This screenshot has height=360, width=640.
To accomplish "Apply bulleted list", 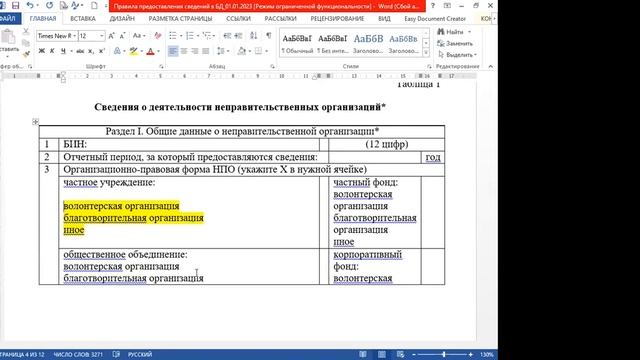I will point(173,36).
